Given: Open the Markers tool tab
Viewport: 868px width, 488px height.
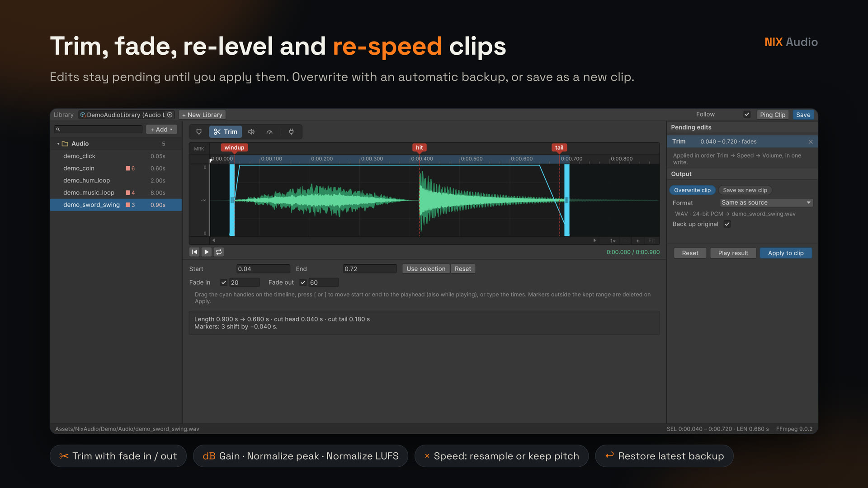Looking at the screenshot, I should [199, 132].
